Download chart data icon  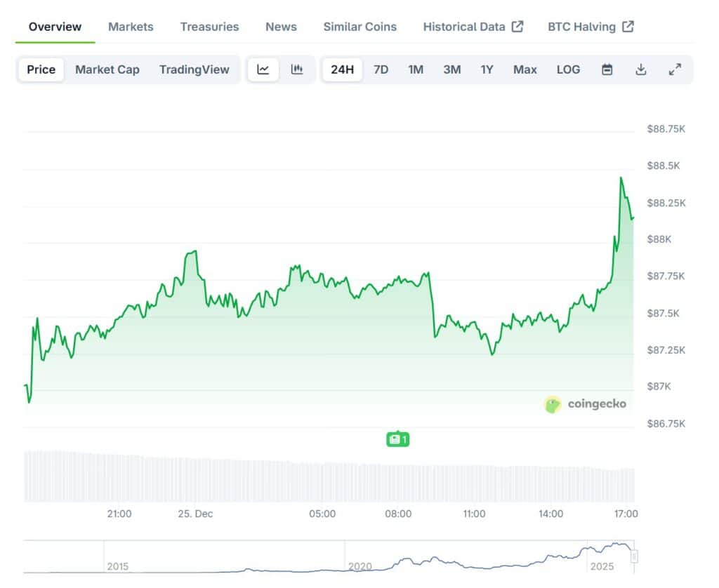pyautogui.click(x=640, y=69)
